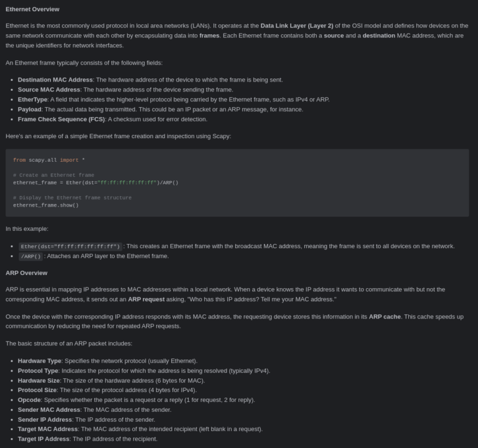Click the Destination MAC Address bullet term
This screenshot has height=448, width=478.
pos(55,80)
